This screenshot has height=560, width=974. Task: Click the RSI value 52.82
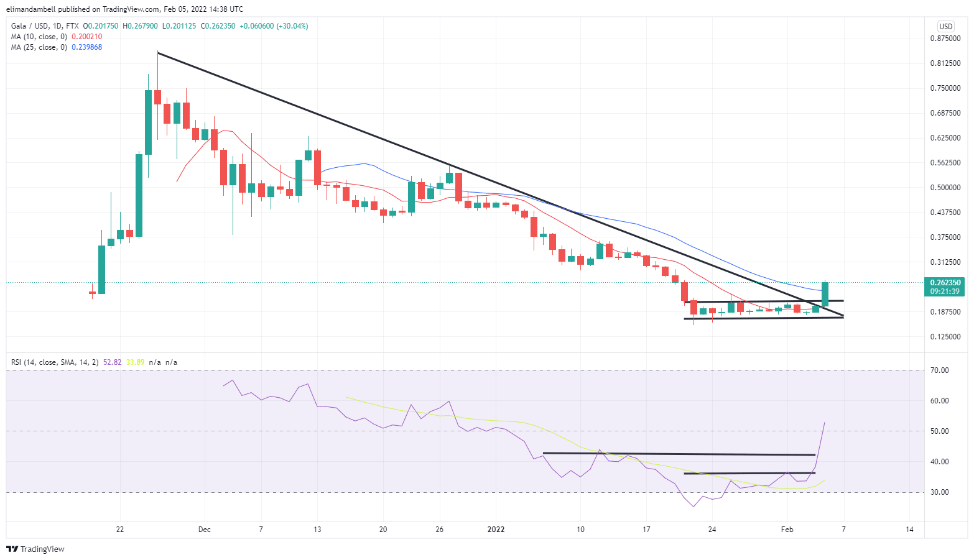tap(112, 362)
